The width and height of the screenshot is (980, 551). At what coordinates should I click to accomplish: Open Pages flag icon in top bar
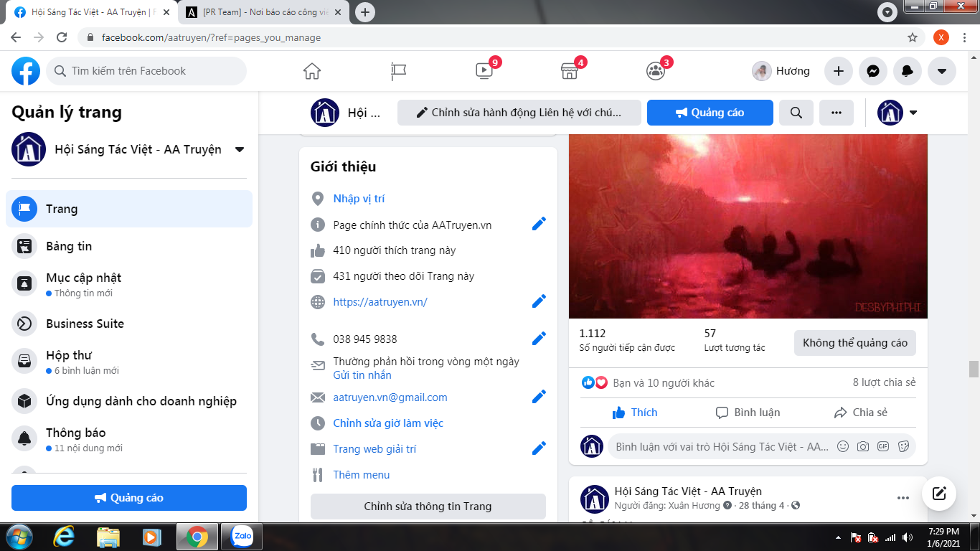(398, 71)
